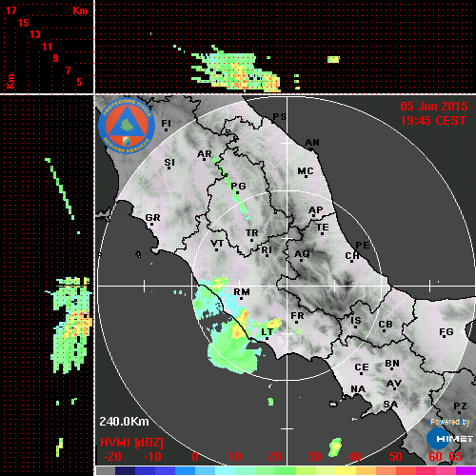Click the MC city label
Viewport: 476px width, 476px height.
[x=306, y=171]
